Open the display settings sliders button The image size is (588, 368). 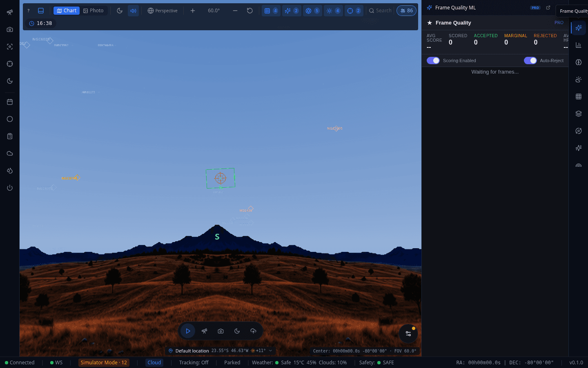coord(408,334)
